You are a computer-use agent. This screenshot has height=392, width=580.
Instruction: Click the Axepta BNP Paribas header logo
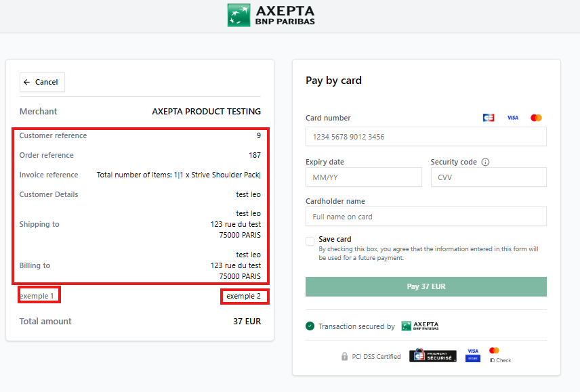pos(271,15)
